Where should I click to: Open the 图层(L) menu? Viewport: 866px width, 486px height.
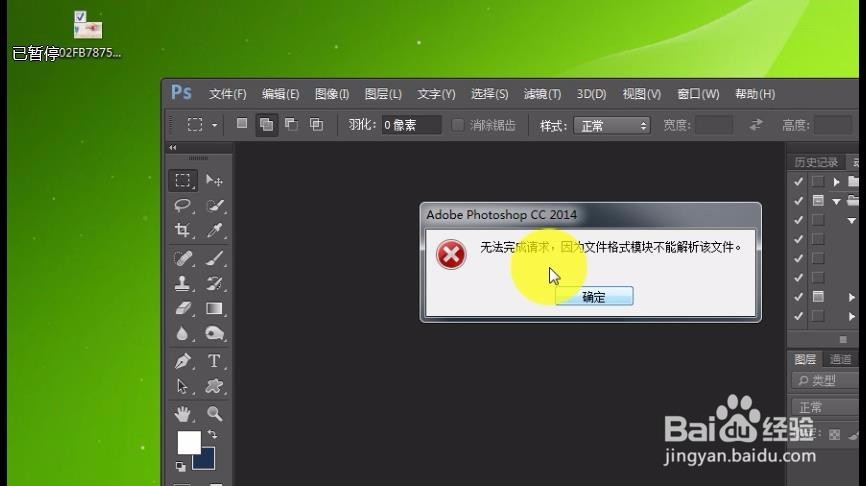[383, 94]
